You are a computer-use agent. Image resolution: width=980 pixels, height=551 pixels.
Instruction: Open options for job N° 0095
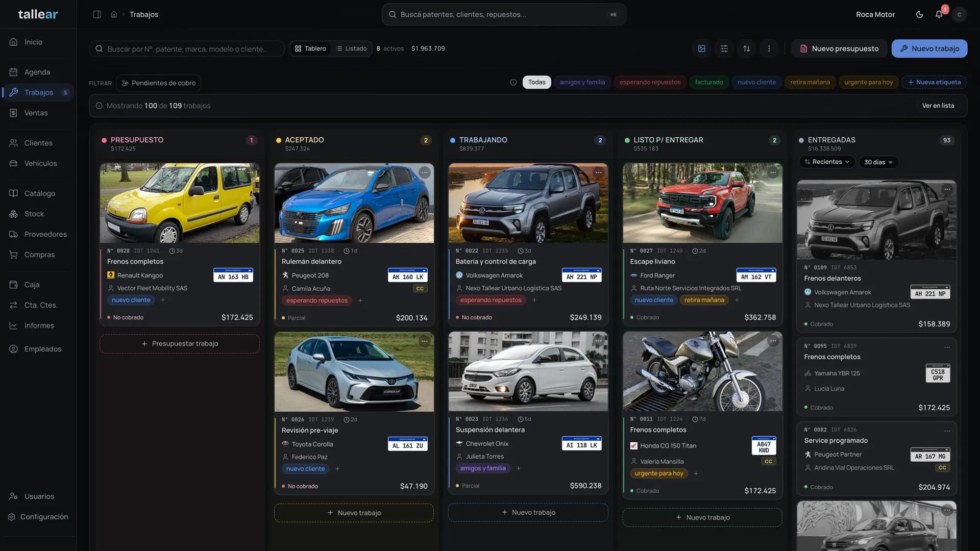coord(947,347)
